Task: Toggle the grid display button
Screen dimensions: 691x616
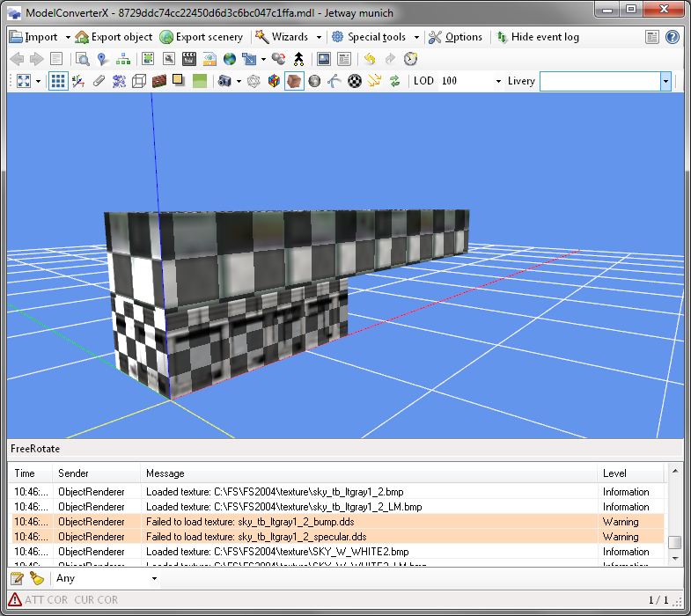Action: coord(58,81)
